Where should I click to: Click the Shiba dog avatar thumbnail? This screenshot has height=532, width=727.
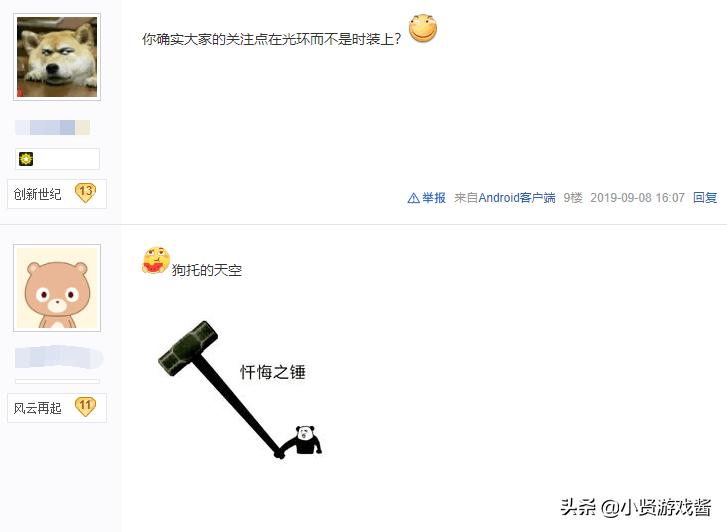57,57
